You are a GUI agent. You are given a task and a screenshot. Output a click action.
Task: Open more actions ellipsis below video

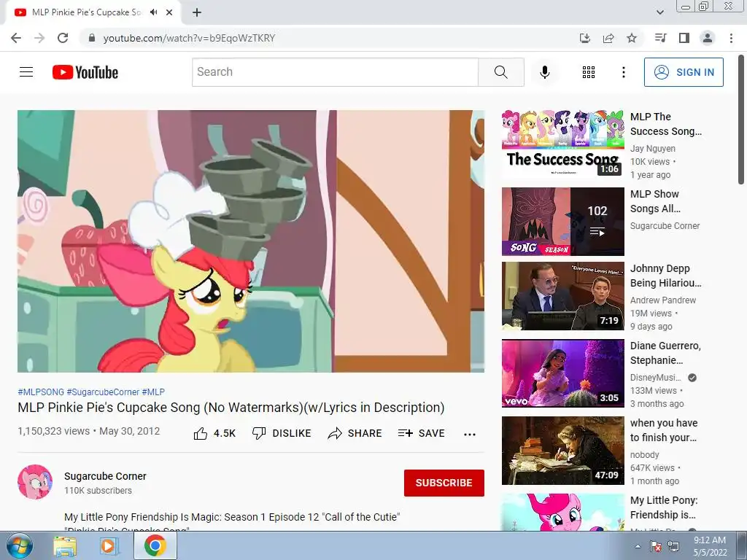pyautogui.click(x=469, y=434)
